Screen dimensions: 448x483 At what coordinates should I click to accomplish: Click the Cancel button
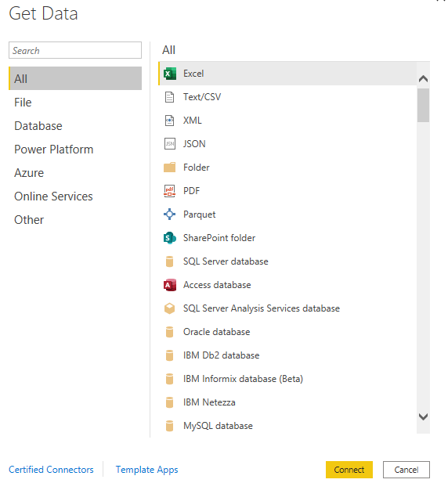pos(406,470)
